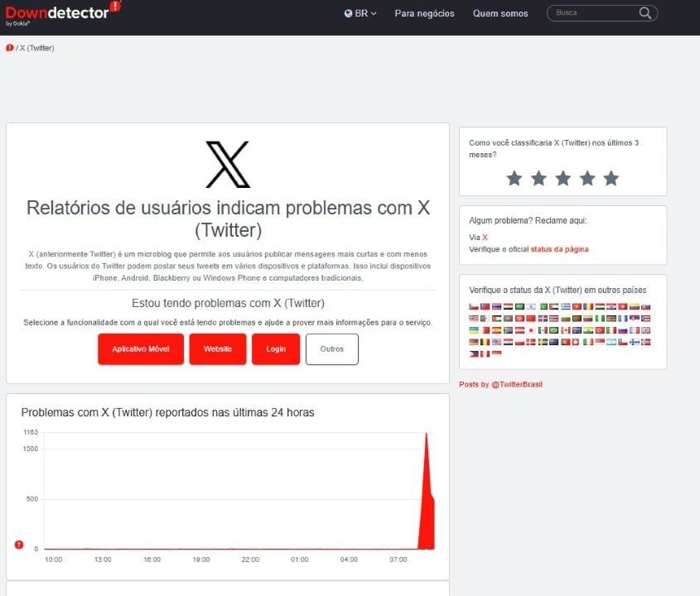Select the Ukraine flag
Screen dimensions: 700x596
[474, 330]
